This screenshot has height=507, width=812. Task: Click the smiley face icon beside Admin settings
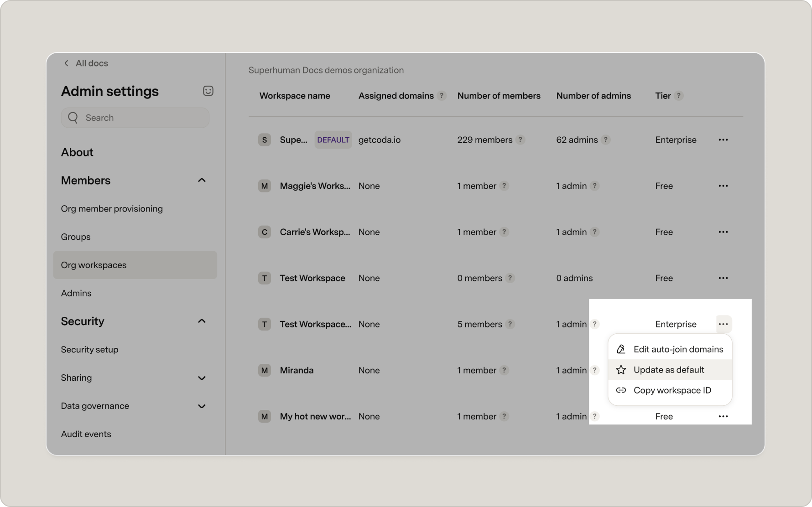click(208, 91)
